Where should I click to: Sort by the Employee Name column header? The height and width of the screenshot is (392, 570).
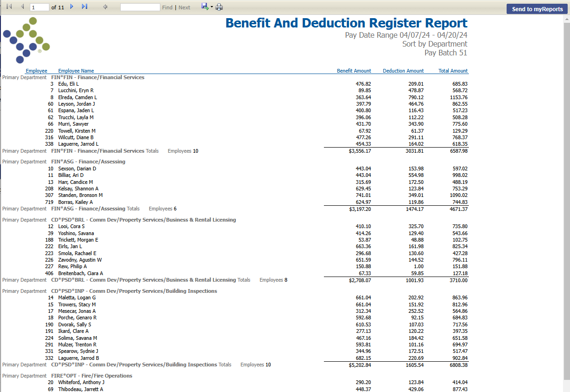pos(76,71)
